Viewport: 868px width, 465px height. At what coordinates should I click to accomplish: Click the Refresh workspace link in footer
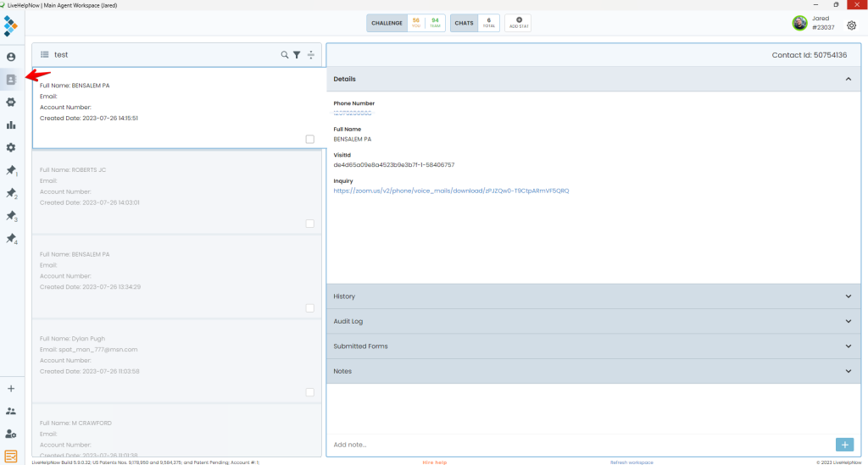pyautogui.click(x=632, y=462)
